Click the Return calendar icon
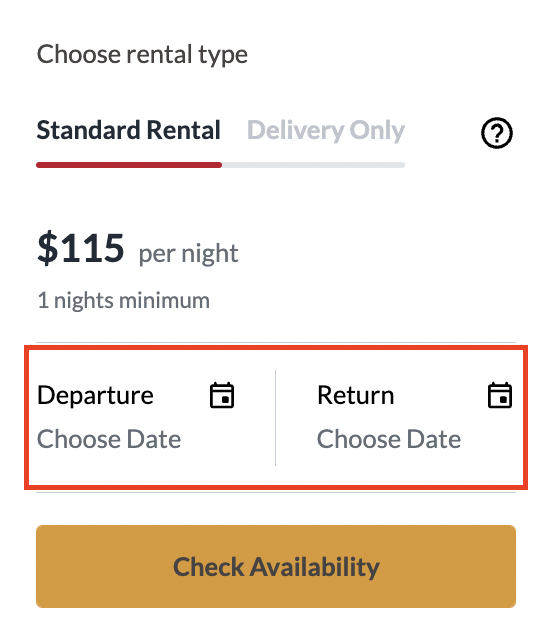This screenshot has width=556, height=630. pos(500,395)
